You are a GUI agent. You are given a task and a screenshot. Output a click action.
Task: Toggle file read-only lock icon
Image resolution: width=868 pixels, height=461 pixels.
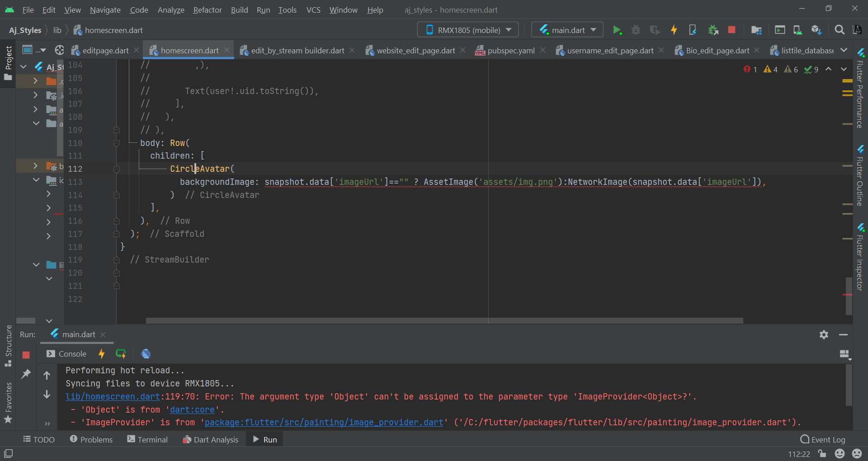(x=822, y=453)
